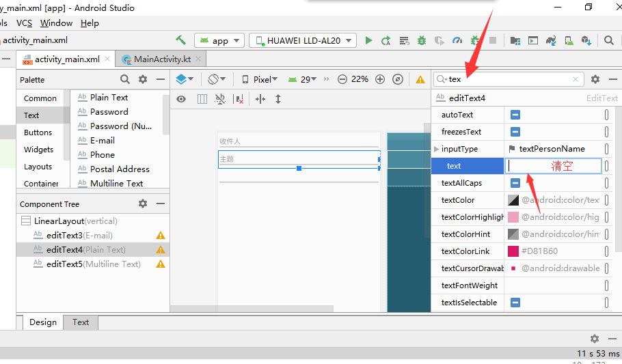Screen dimensions: 622x364
Task: Run the app with green play button
Action: 368,40
